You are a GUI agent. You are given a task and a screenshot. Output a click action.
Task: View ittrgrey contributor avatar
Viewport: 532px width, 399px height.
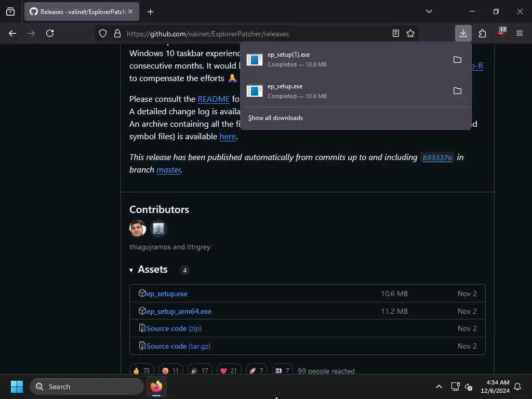(158, 229)
